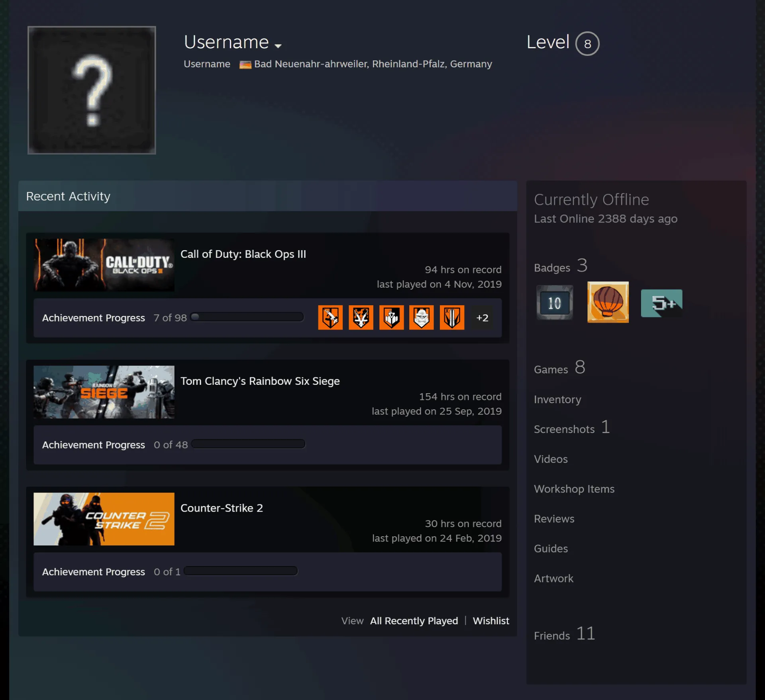Open the Friends list
Viewport: 765px width, 700px height.
565,634
